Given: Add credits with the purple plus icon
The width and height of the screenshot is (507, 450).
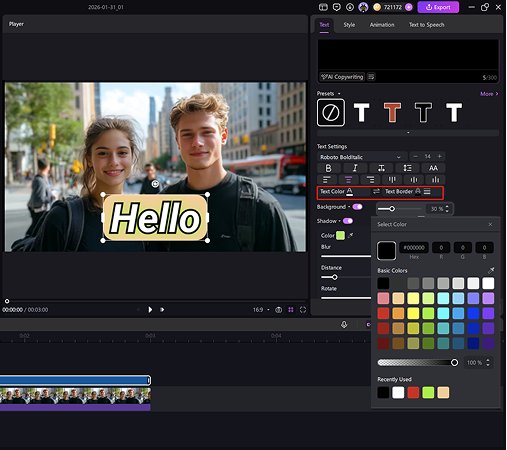Looking at the screenshot, I should point(409,7).
